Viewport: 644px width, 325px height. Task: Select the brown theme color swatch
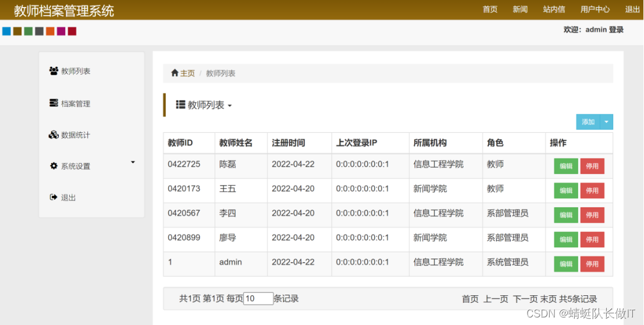(x=17, y=31)
